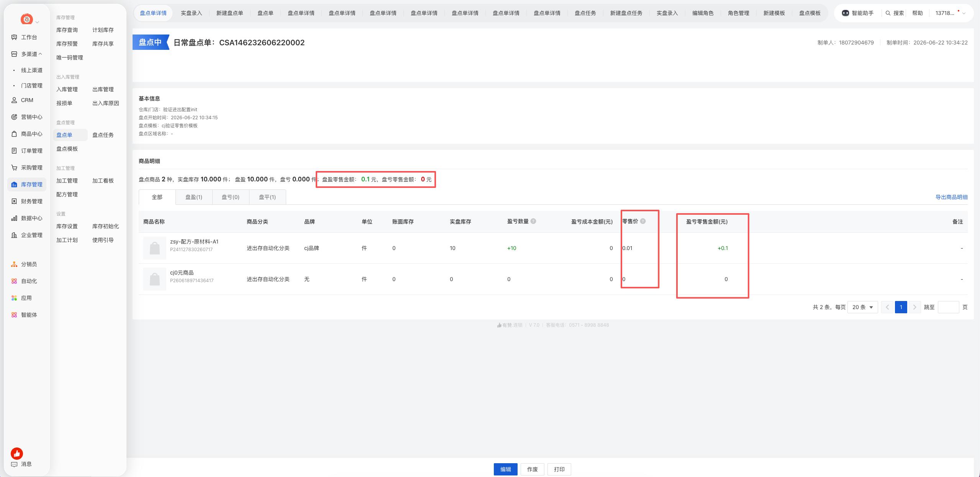Open the 消息 messages icon

(x=14, y=464)
